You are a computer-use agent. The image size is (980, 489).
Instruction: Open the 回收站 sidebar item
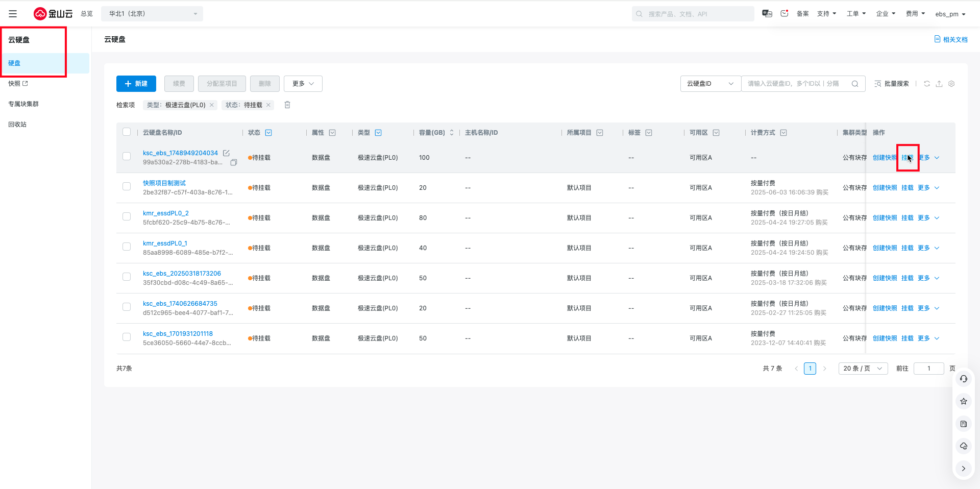(17, 125)
